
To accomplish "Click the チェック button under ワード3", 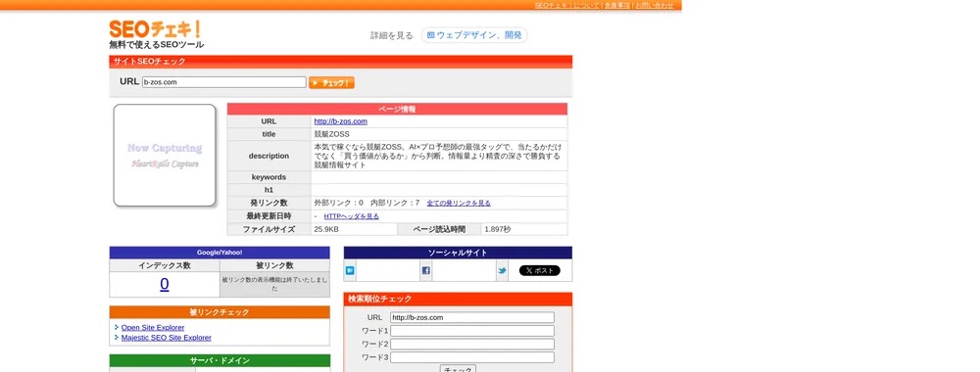I will [x=458, y=369].
